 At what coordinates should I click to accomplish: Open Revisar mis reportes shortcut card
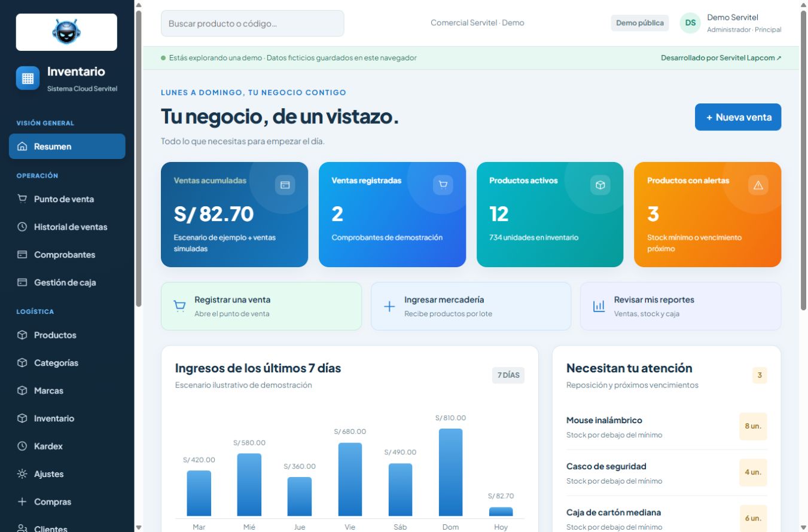click(x=681, y=306)
